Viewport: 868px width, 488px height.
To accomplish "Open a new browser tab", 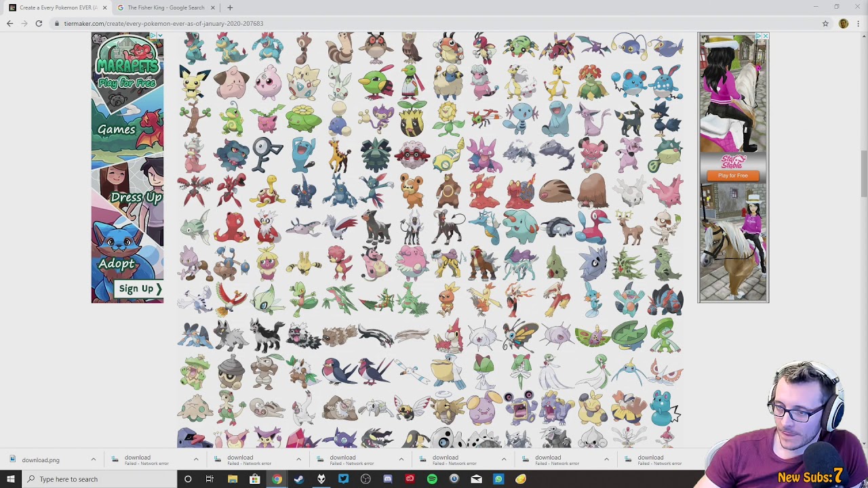I will pyautogui.click(x=230, y=7).
